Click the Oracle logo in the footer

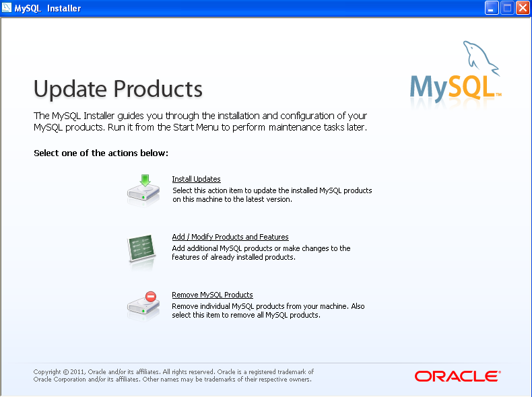(457, 376)
